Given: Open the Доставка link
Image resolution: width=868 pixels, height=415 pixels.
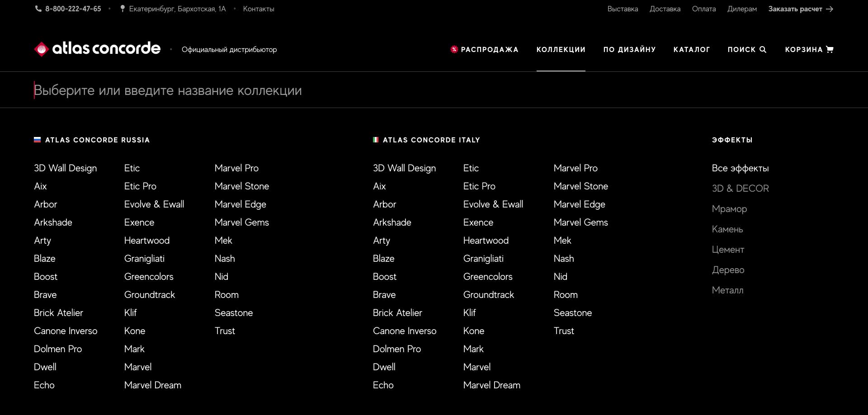Looking at the screenshot, I should tap(665, 9).
